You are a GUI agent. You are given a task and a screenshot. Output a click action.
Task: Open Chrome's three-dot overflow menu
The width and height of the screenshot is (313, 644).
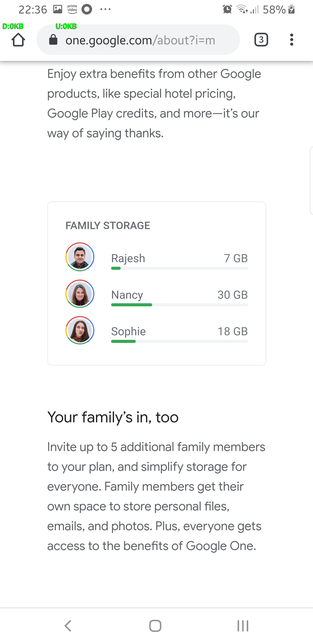pyautogui.click(x=291, y=40)
